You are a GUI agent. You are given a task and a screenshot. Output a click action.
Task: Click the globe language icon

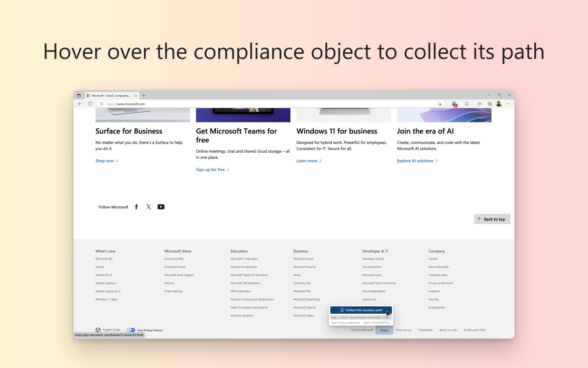pos(98,330)
